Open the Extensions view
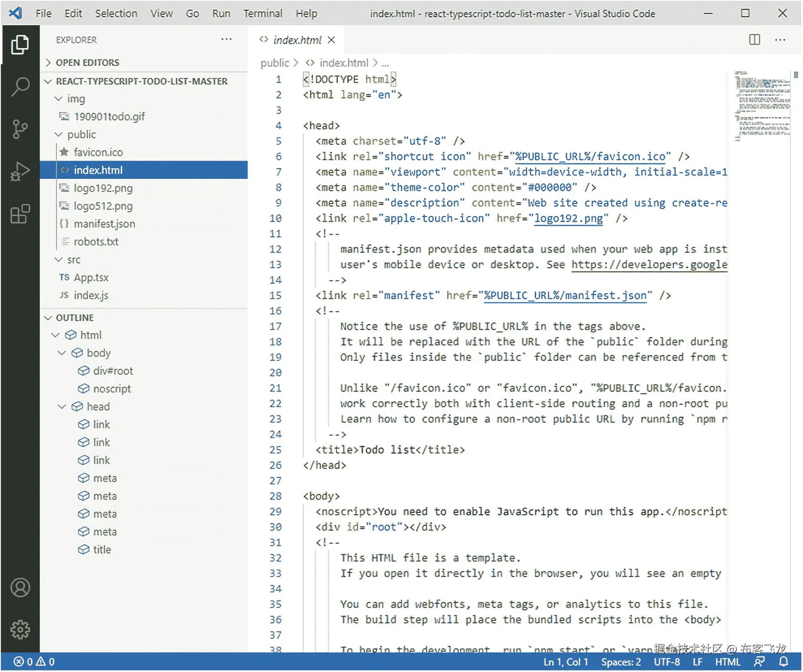 [x=20, y=214]
